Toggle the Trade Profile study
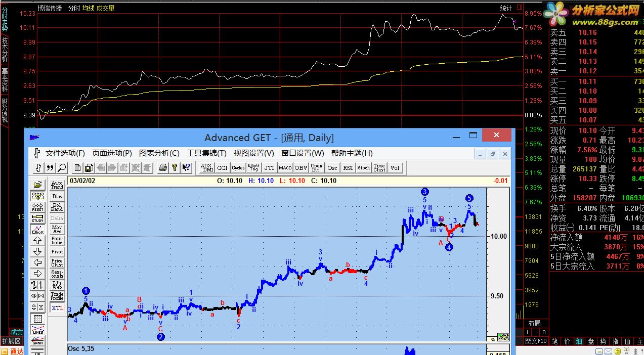The height and width of the screenshot is (355, 644). [57, 296]
